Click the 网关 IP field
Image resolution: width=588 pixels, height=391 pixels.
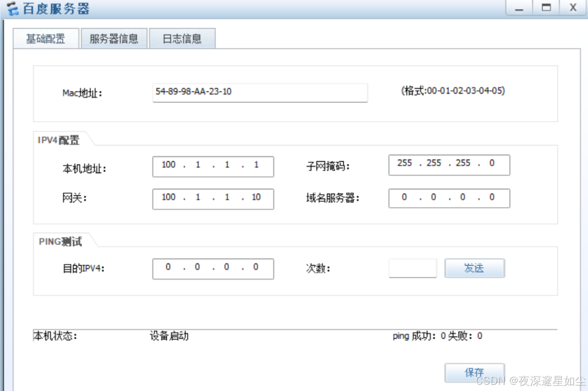click(x=213, y=199)
